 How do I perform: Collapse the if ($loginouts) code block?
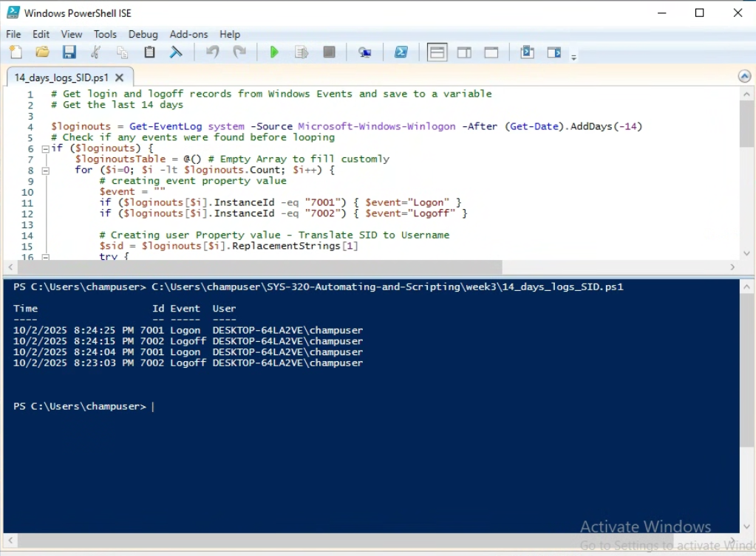(45, 148)
